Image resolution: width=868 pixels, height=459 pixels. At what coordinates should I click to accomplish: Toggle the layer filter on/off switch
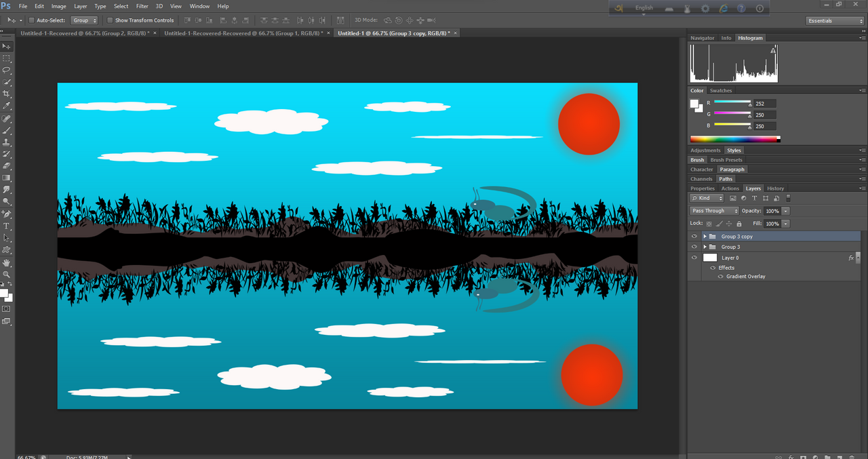point(788,198)
